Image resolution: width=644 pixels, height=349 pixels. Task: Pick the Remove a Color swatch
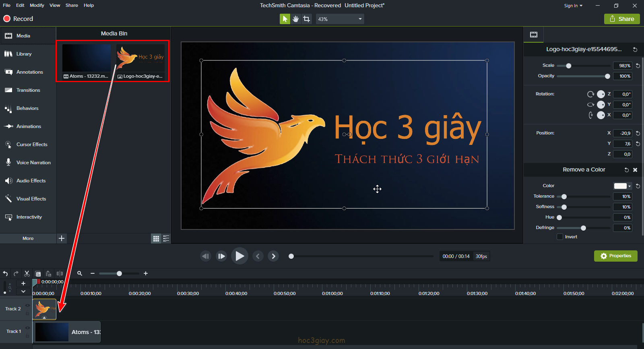620,186
